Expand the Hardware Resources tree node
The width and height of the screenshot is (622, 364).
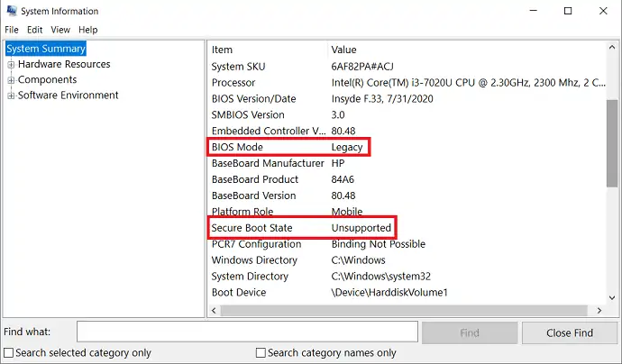(x=11, y=64)
